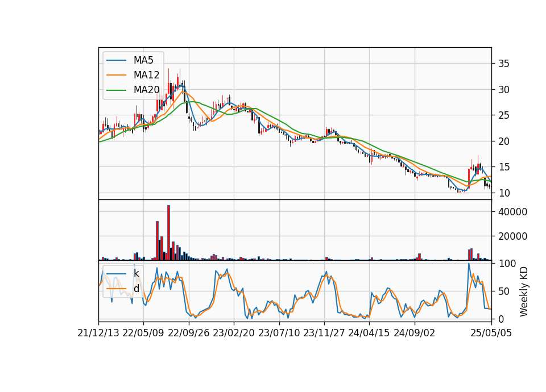This screenshot has width=546, height=392.
Task: Click price axis value 15
Action: click(x=504, y=167)
